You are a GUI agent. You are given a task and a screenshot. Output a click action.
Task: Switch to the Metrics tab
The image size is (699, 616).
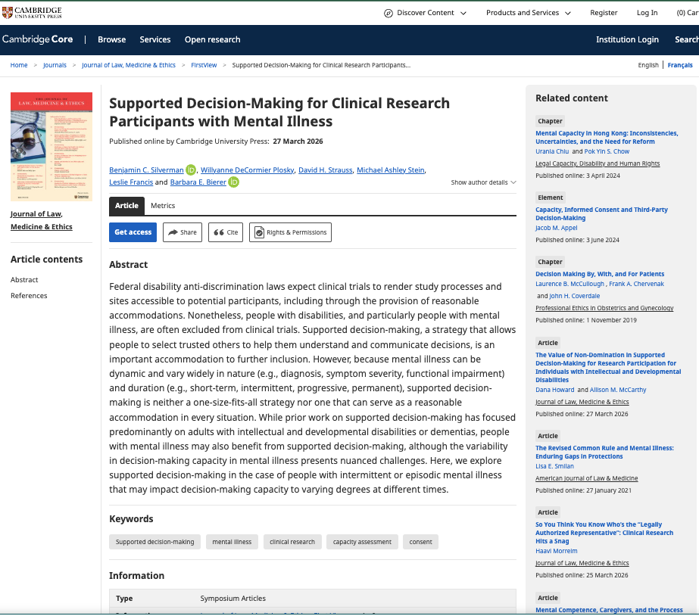click(163, 206)
